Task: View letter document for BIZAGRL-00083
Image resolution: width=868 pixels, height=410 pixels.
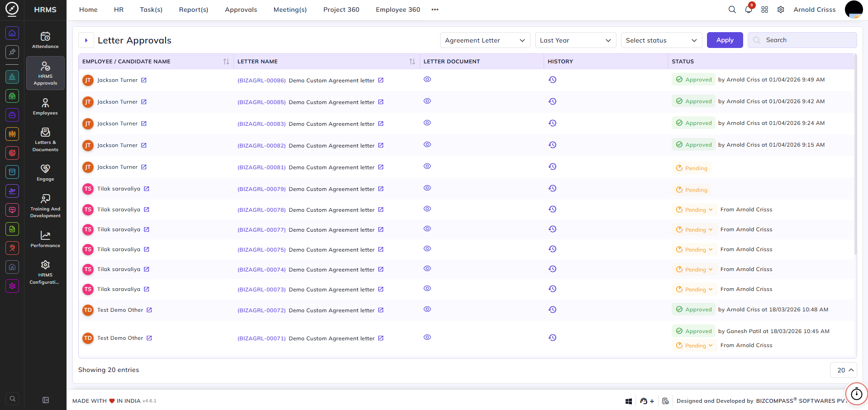Action: 427,123
